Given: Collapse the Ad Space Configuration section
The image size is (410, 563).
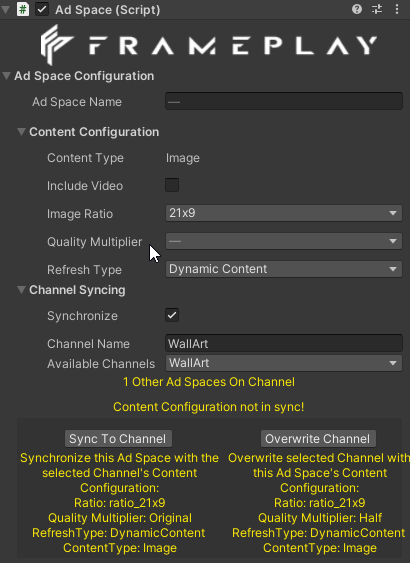Looking at the screenshot, I should (6, 76).
